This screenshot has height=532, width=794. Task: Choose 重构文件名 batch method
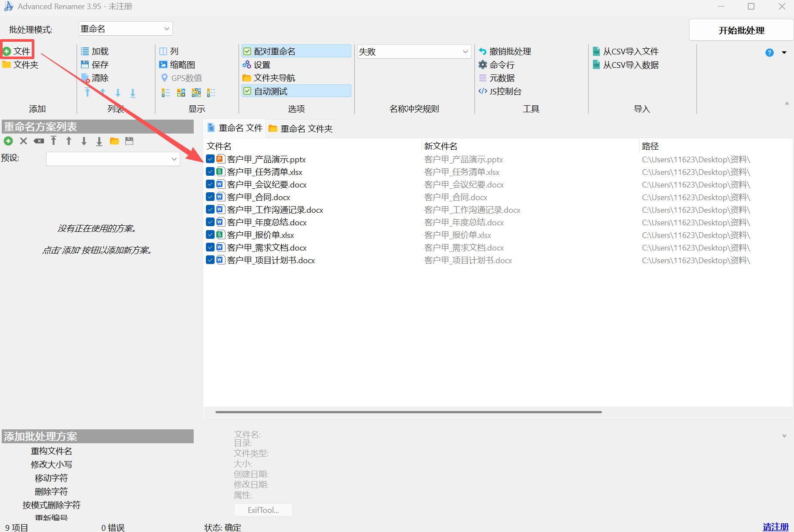[51, 451]
